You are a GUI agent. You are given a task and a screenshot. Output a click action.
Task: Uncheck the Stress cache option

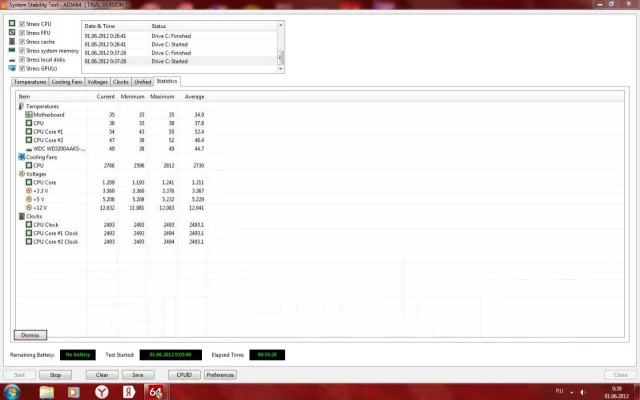click(x=22, y=42)
